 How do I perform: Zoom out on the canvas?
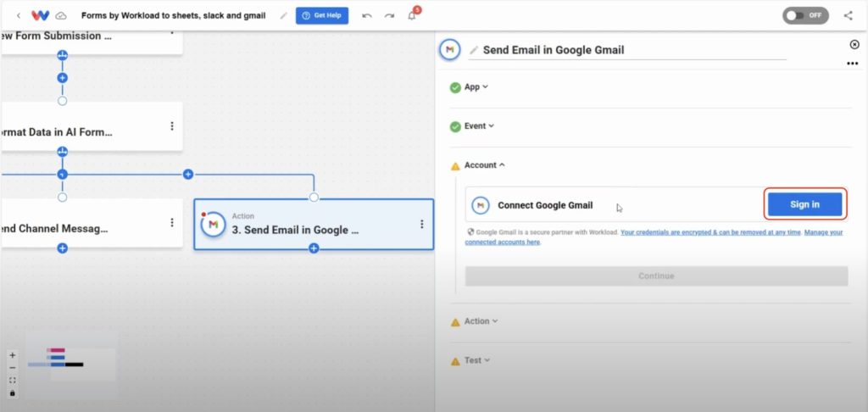13,368
